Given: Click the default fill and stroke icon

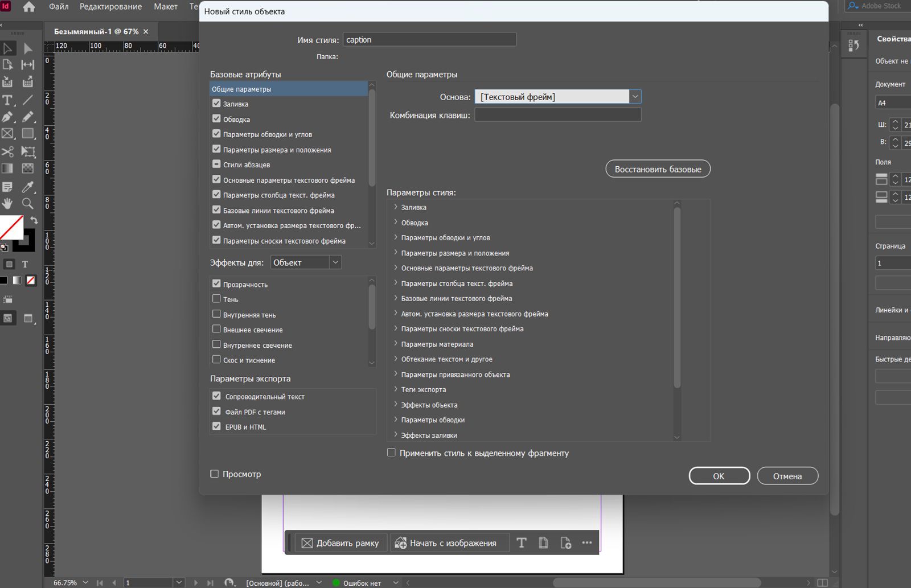Looking at the screenshot, I should (x=4, y=248).
